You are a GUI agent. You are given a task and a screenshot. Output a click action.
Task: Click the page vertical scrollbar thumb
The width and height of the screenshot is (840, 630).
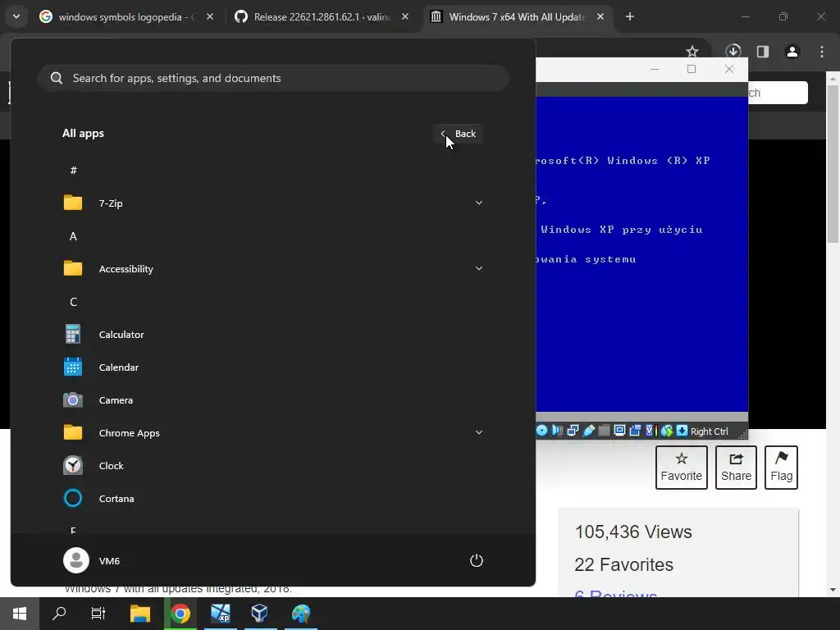[833, 163]
